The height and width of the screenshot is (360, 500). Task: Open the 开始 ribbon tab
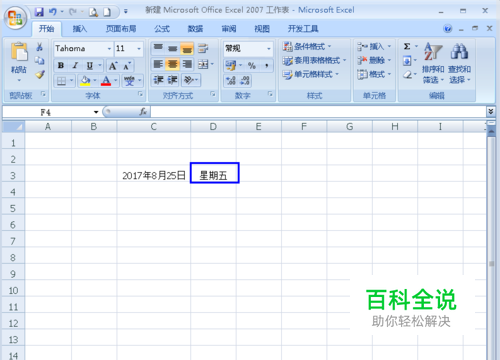tap(46, 29)
